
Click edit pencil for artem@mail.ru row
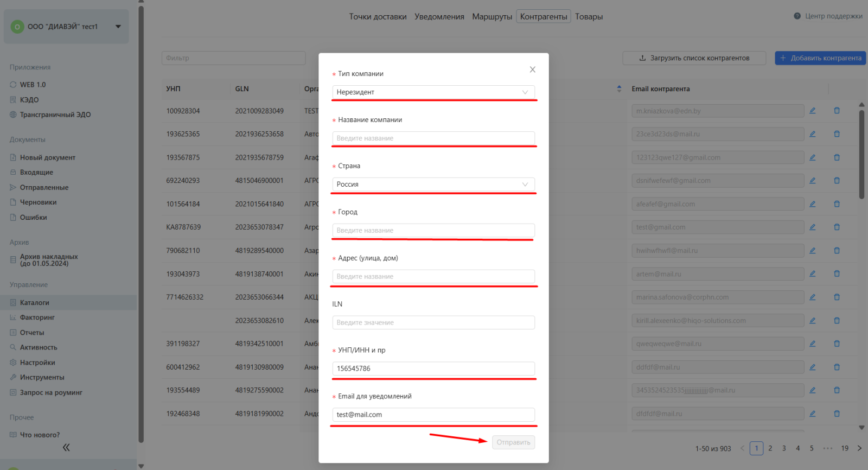pyautogui.click(x=812, y=274)
